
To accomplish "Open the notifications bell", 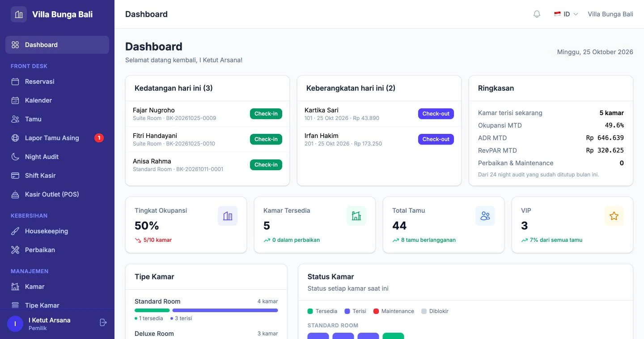I will (x=537, y=14).
